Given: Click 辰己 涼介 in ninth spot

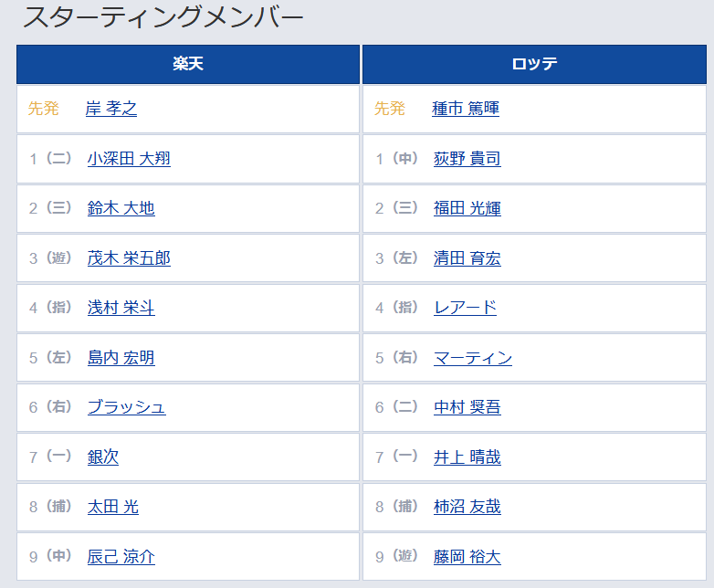Looking at the screenshot, I should point(121,557).
